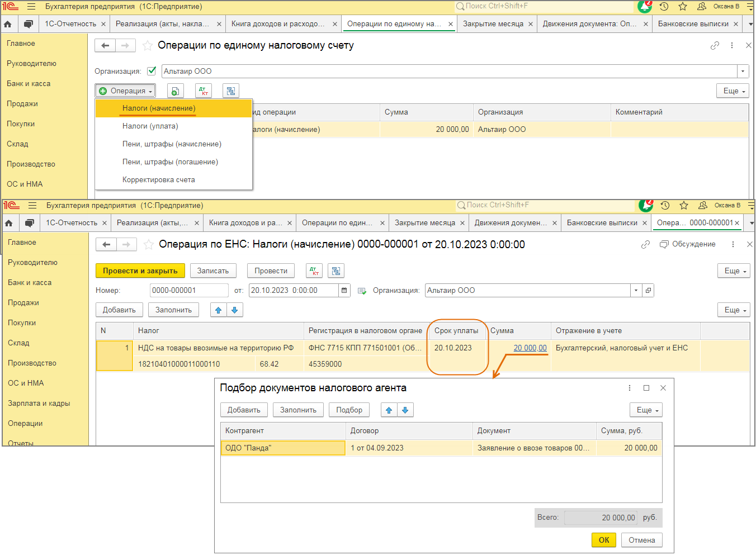
Task: Move the tax row down in the Операция по ЕНС document
Action: click(235, 310)
